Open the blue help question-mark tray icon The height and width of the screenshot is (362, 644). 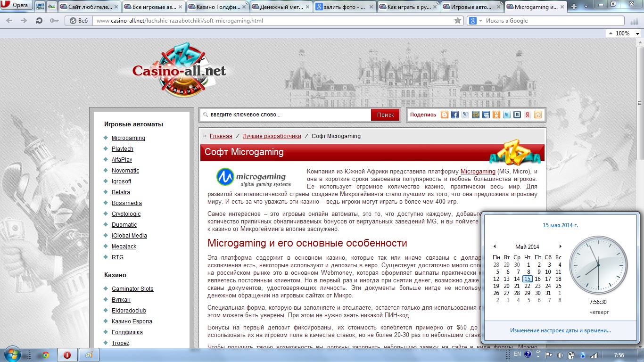528,354
